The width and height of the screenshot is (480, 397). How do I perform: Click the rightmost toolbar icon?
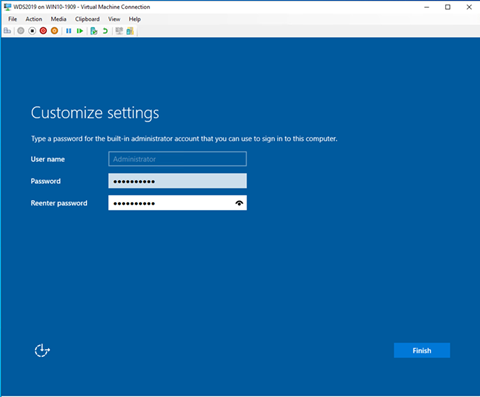tap(130, 31)
